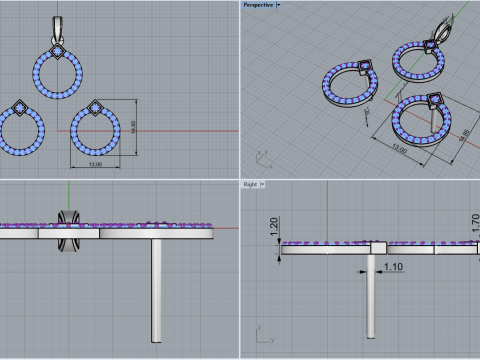
Task: Select the pendant bail in the top-left viewport
Action: [58, 30]
